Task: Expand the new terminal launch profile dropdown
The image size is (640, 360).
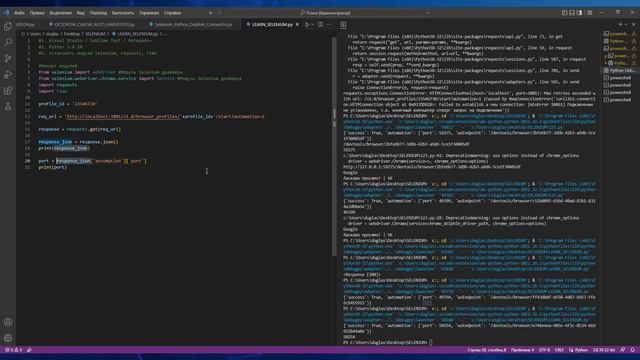Action: click(625, 24)
